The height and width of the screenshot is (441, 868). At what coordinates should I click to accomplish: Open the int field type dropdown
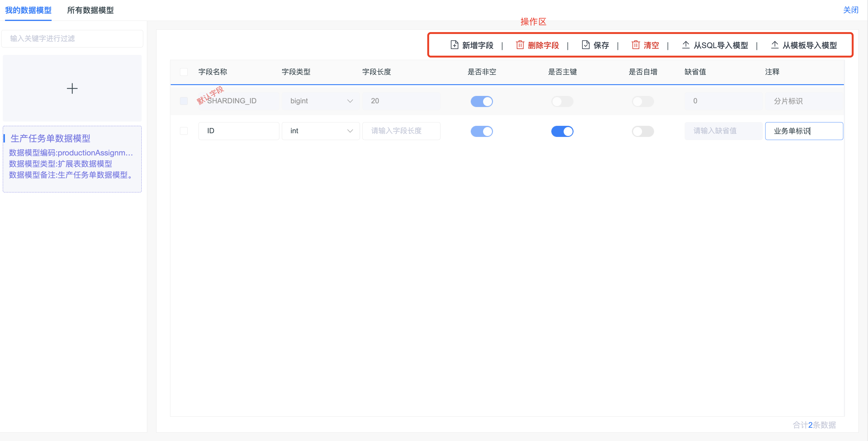[320, 131]
